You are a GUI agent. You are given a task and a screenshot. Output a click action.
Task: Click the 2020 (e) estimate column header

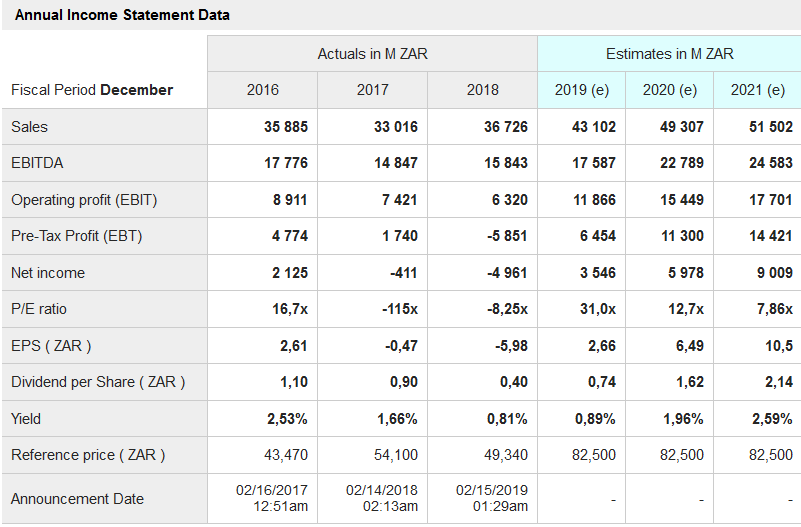coord(670,90)
